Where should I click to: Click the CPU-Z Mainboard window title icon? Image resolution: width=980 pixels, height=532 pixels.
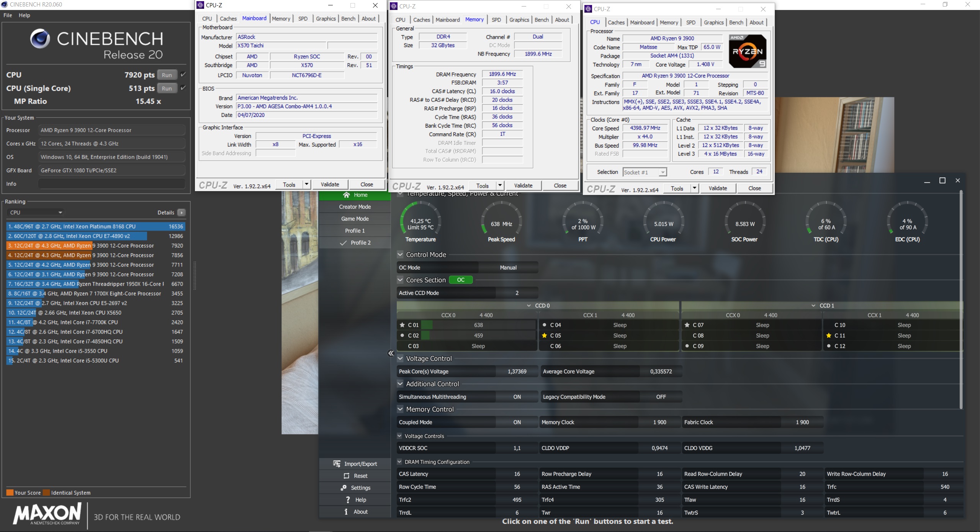[200, 5]
